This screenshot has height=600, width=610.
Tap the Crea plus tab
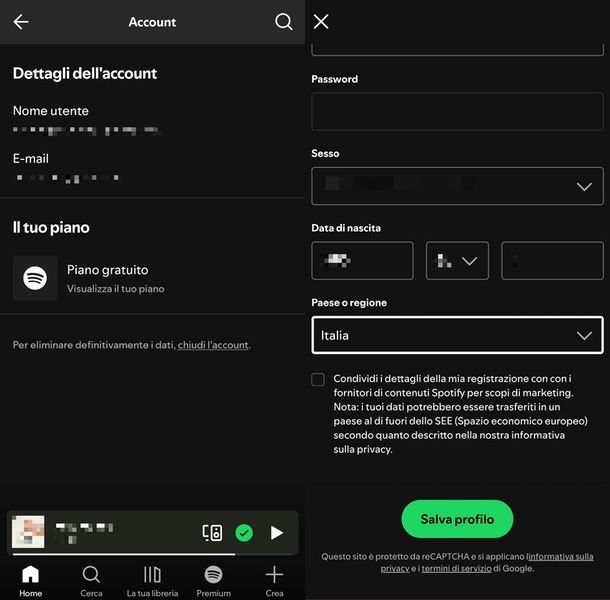274,581
